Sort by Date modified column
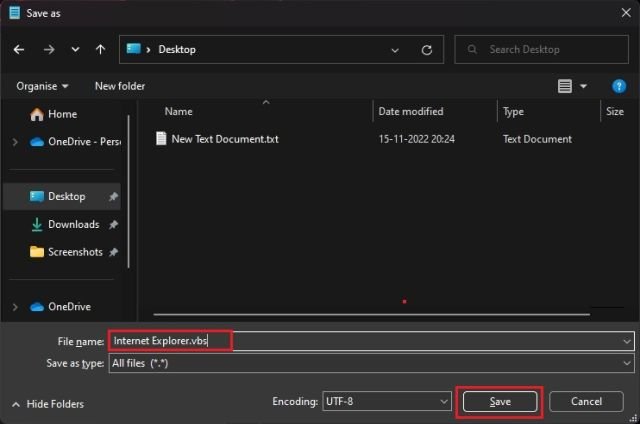Viewport: 640px width, 424px height. [411, 111]
